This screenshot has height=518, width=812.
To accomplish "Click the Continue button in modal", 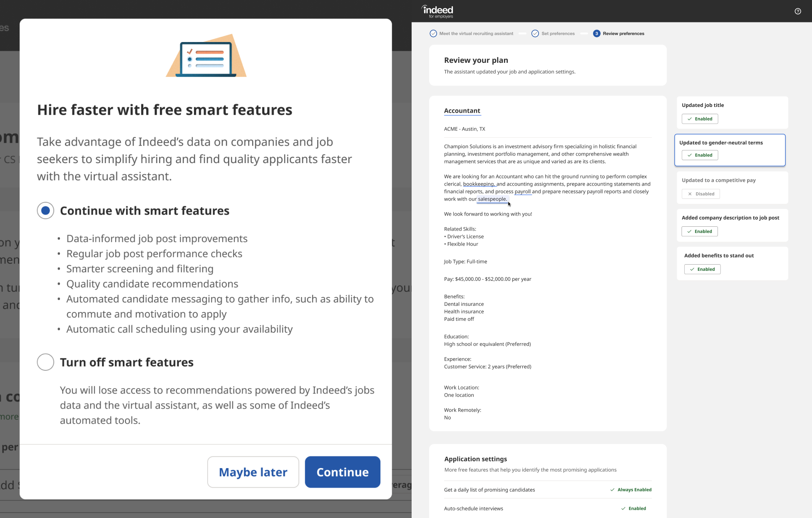I will coord(343,471).
